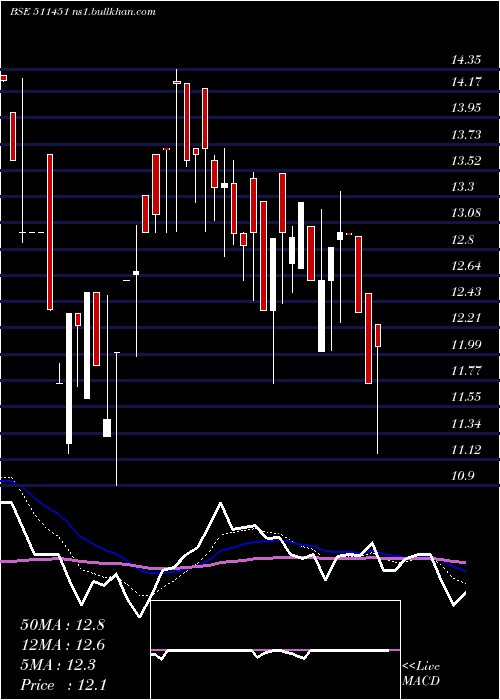Click the 11.99 price axis label
Image resolution: width=500 pixels, height=700 pixels.
(x=466, y=345)
